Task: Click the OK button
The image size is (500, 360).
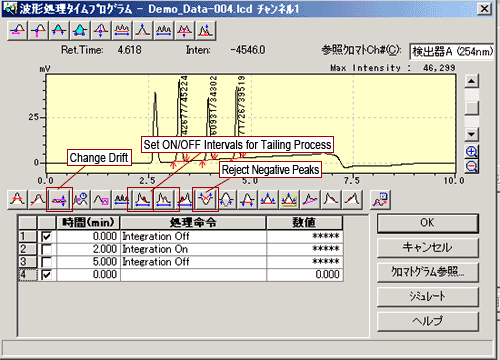Action: click(x=428, y=223)
